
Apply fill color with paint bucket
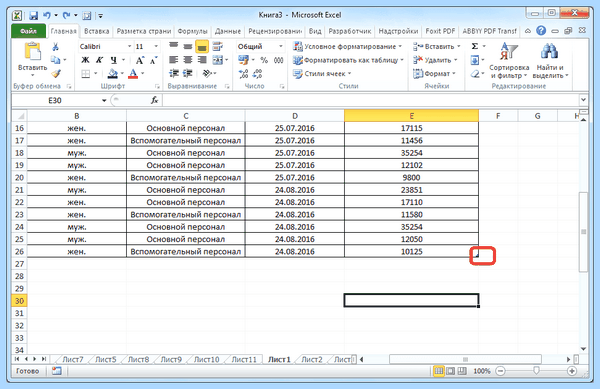pos(112,73)
